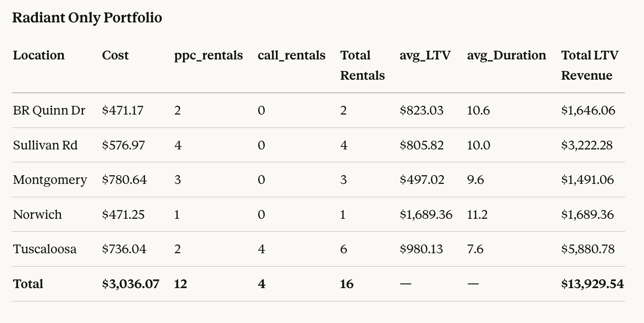Select the Cost column header
The height and width of the screenshot is (323, 644).
[x=115, y=55]
